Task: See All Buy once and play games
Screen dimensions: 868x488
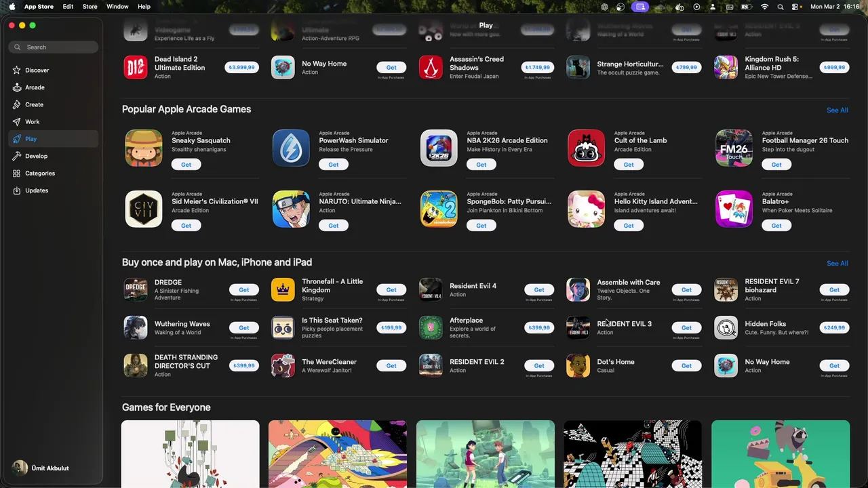Action: [x=837, y=263]
